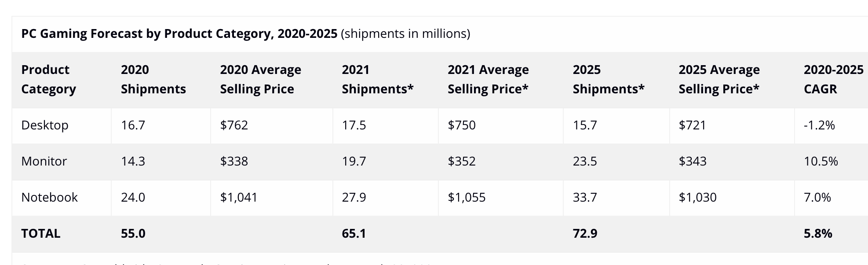Click the 2025 Average Selling Price* header

(x=719, y=79)
